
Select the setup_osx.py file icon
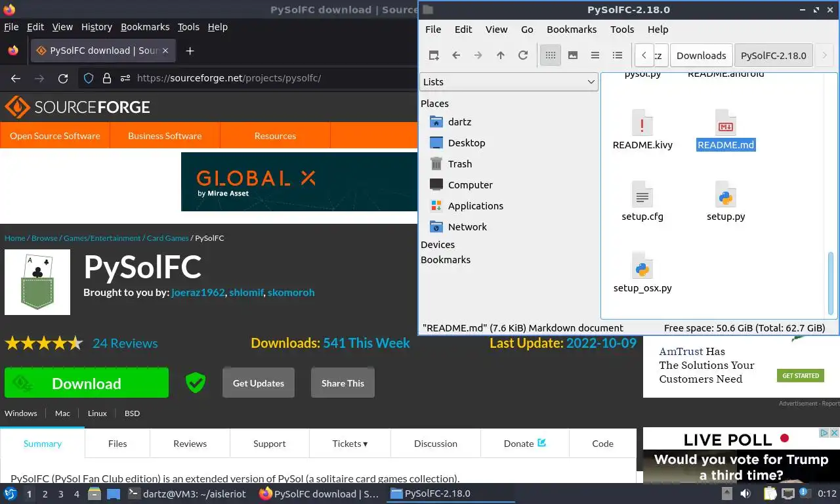point(642,266)
